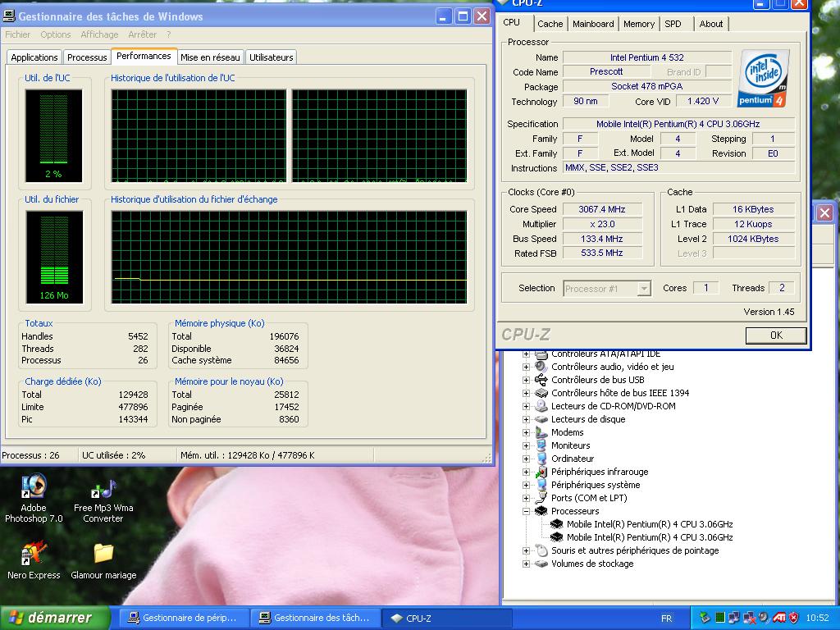
Task: Click the red security shield tray icon
Action: 793,618
